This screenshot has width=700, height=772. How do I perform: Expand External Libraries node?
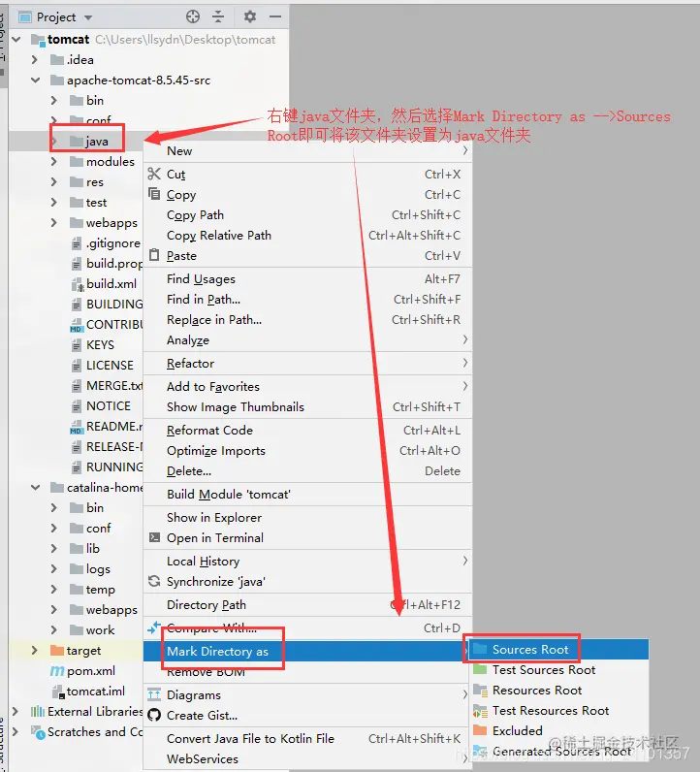pos(16,712)
